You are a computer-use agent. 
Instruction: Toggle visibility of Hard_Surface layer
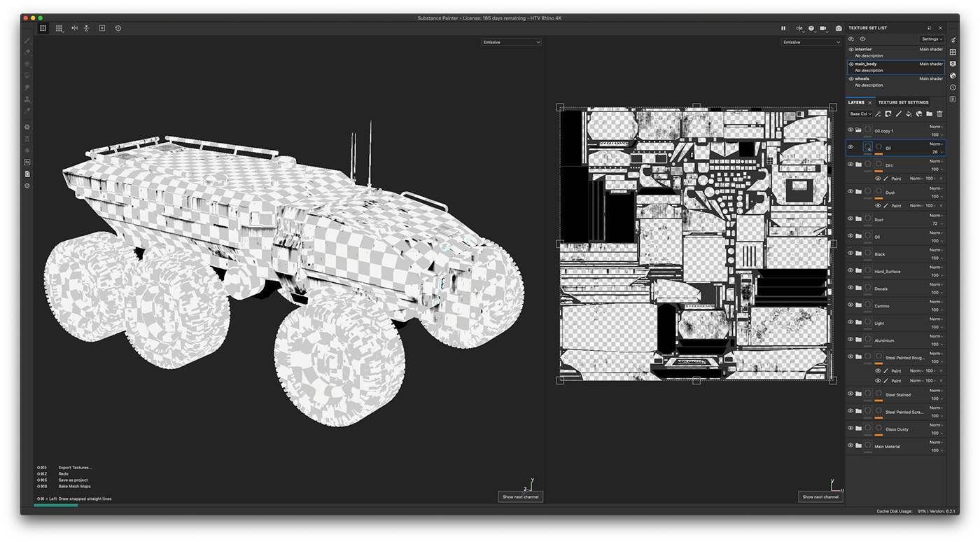[850, 270]
